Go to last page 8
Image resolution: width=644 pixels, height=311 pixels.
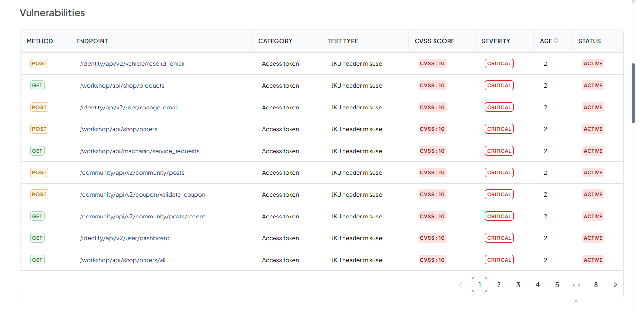596,285
